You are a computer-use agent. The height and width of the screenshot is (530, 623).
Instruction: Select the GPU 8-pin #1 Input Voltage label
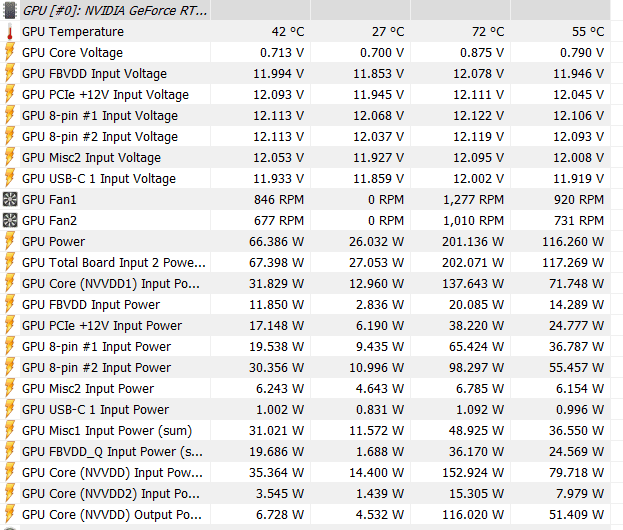click(100, 116)
